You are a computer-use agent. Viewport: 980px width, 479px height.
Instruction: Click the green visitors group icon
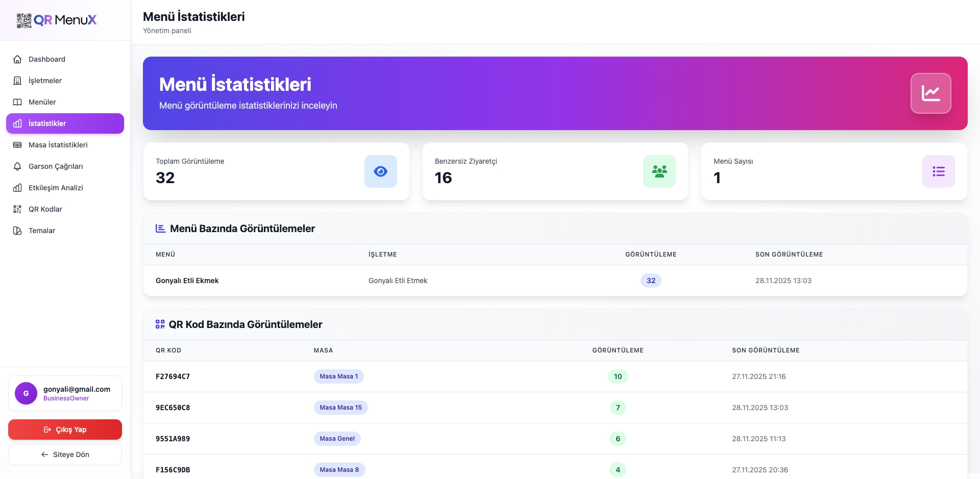pos(659,171)
